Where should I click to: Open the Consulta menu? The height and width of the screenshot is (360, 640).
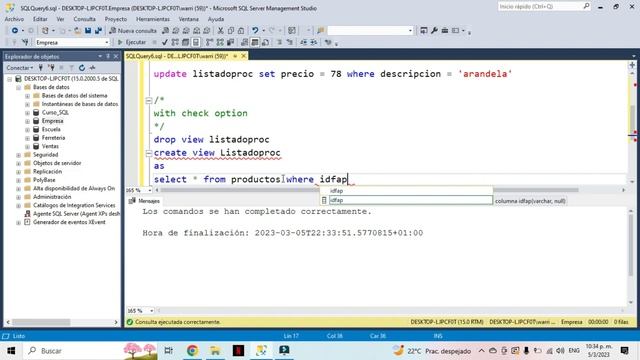coord(84,19)
